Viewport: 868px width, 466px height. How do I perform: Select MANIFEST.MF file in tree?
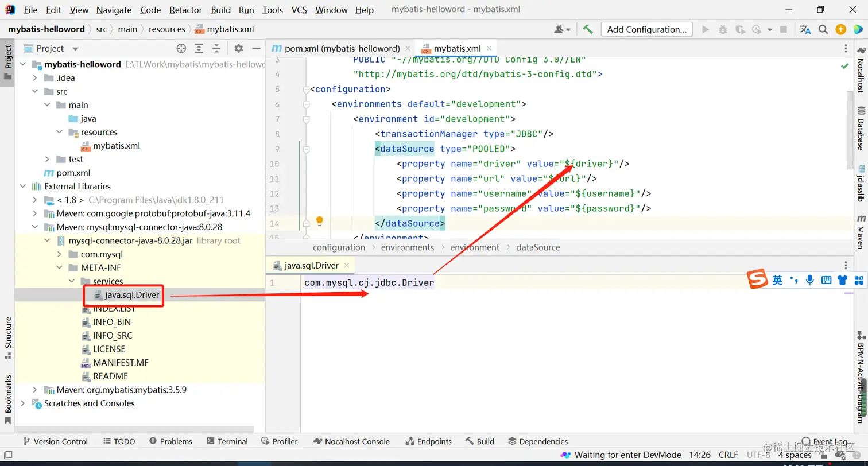[121, 363]
